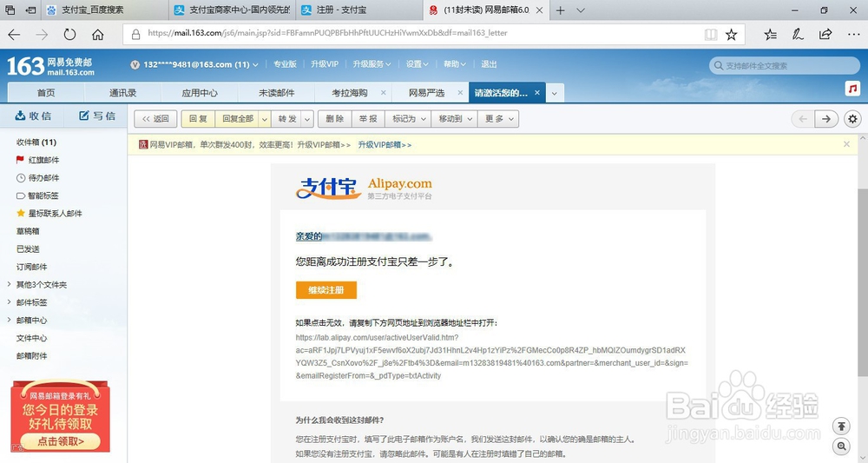Add this page to favorites star
This screenshot has width=868, height=463.
(x=731, y=35)
